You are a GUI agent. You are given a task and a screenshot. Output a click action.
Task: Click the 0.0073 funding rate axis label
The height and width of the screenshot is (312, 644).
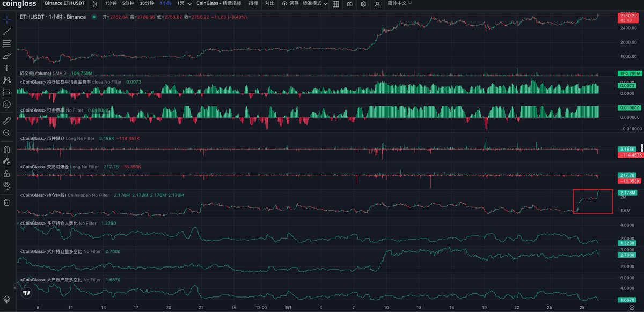click(628, 86)
